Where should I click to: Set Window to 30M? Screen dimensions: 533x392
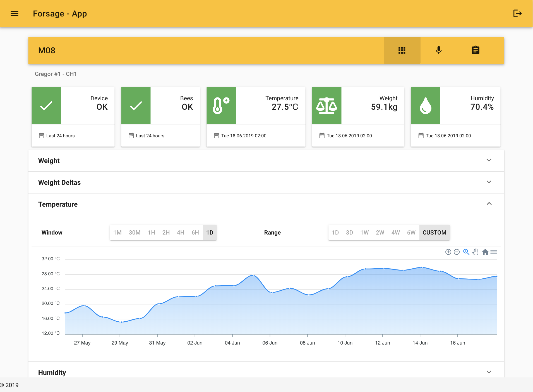(x=135, y=233)
